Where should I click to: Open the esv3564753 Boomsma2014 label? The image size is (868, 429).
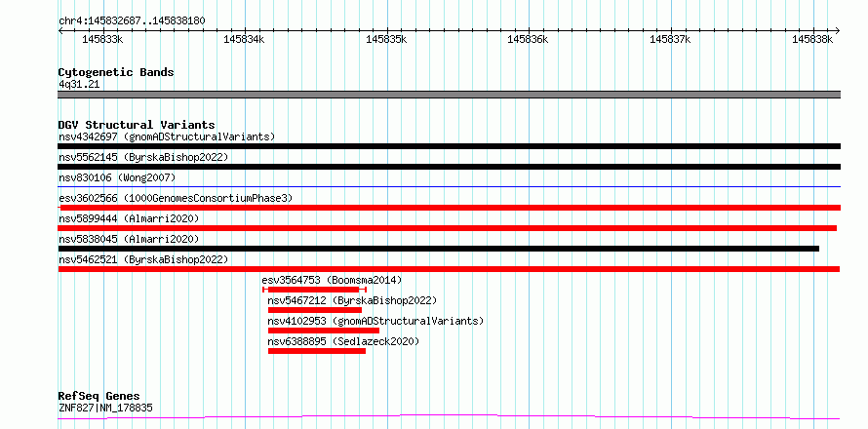pos(333,280)
